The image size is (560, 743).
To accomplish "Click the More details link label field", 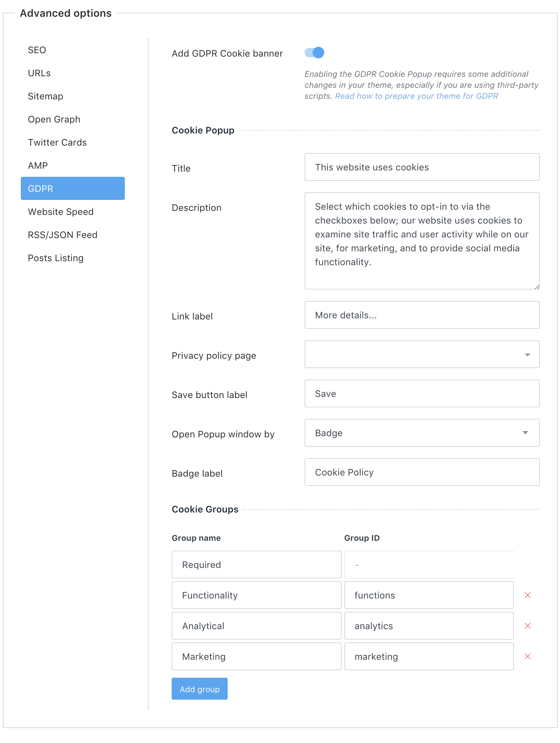I will (422, 315).
